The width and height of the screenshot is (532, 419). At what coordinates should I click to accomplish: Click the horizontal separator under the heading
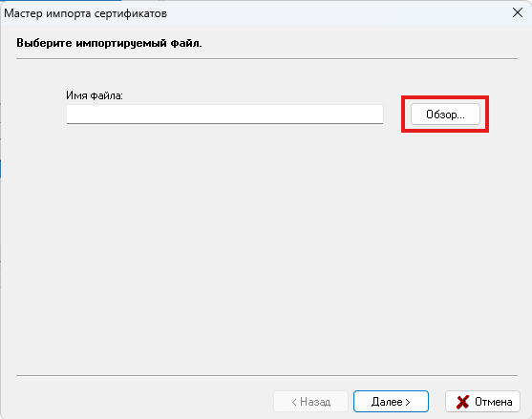coord(266,58)
